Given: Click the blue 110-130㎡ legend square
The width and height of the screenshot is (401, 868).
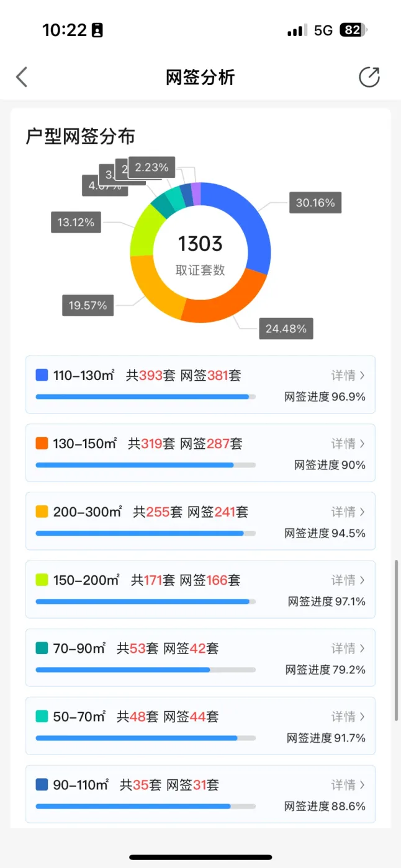Looking at the screenshot, I should pos(42,375).
